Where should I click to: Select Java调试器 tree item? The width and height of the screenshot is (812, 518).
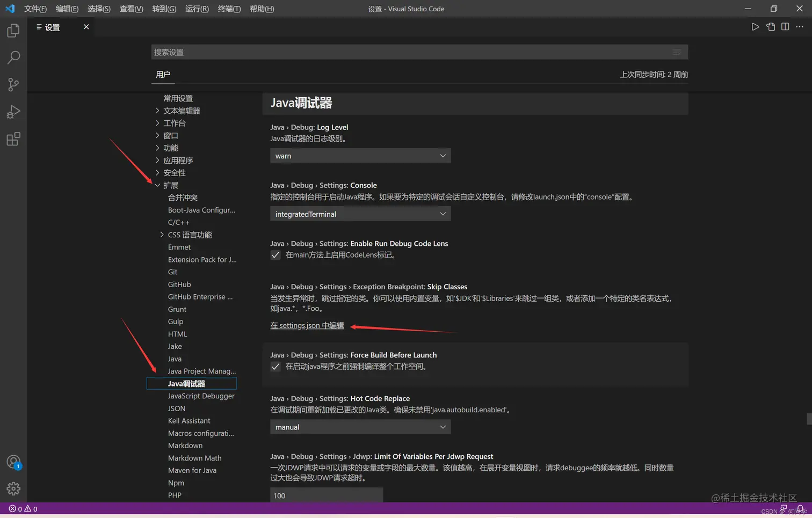[x=191, y=383]
